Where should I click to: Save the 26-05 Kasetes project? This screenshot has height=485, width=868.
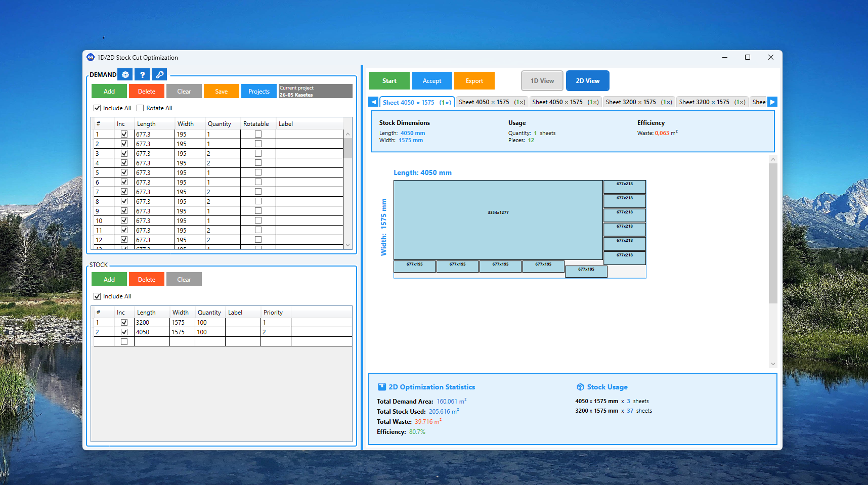point(221,91)
